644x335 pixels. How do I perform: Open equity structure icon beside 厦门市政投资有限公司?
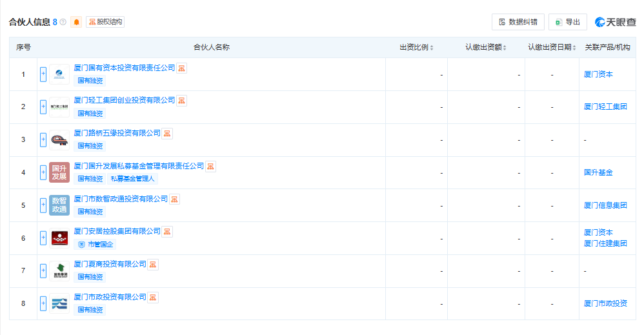coord(153,298)
